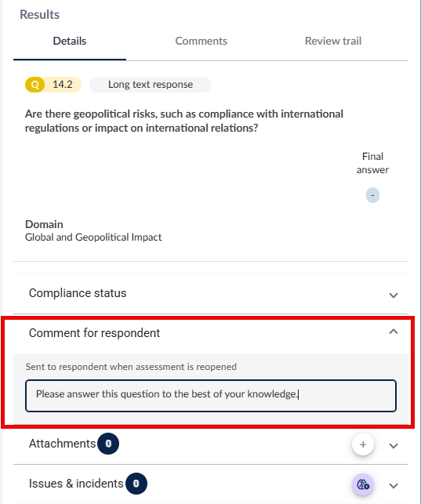Click the comment for respondent text field
The width and height of the screenshot is (421, 504).
pos(211,396)
